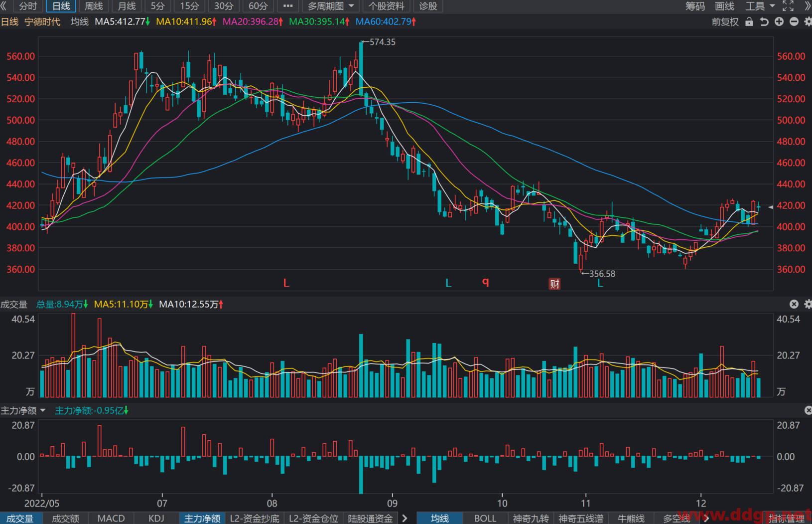The width and height of the screenshot is (812, 524).
Task: Click the fullscreen expand arrows icon
Action: click(x=788, y=6)
